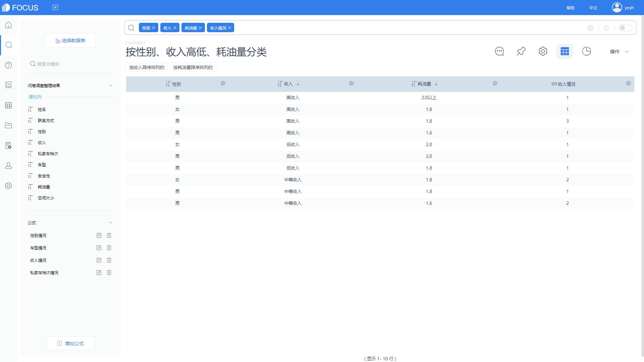Image resolution: width=644 pixels, height=362 pixels.
Task: Open the 操作 dropdown menu
Action: click(x=619, y=52)
